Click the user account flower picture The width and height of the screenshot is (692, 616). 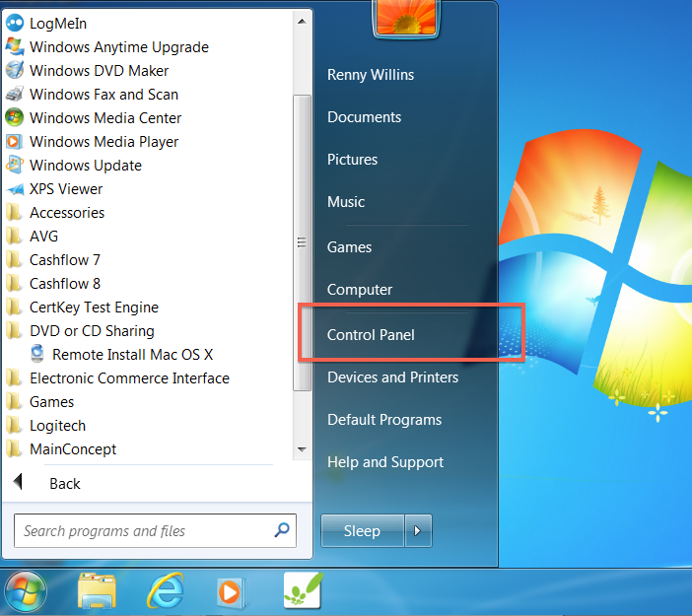pyautogui.click(x=406, y=18)
